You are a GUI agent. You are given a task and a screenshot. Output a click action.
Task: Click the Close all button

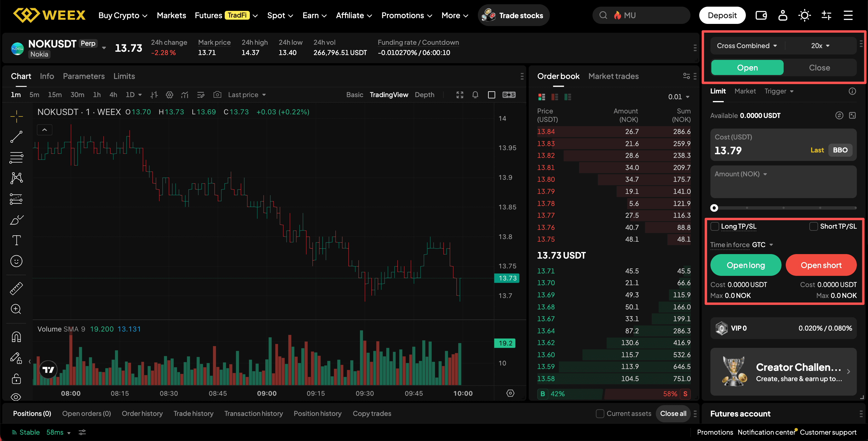coord(673,414)
